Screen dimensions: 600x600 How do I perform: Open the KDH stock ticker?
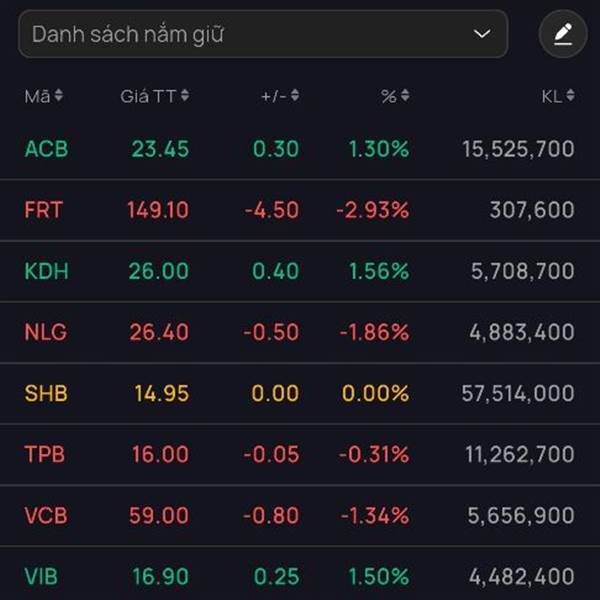[46, 271]
